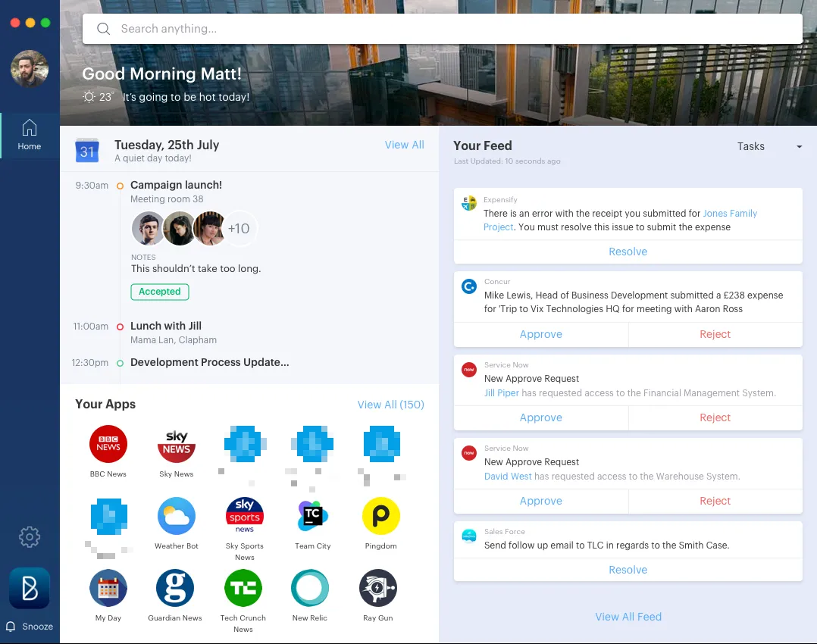Image resolution: width=817 pixels, height=644 pixels.
Task: Open the My Day app
Action: [x=108, y=588]
